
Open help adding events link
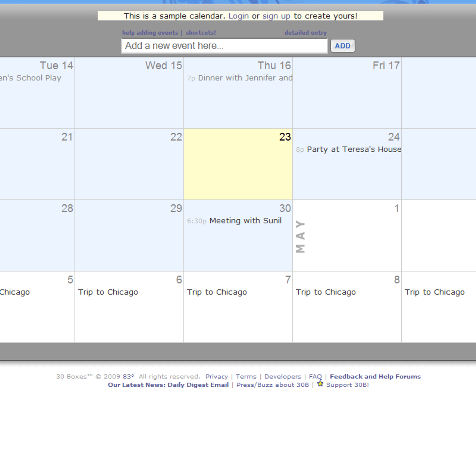[x=150, y=33]
